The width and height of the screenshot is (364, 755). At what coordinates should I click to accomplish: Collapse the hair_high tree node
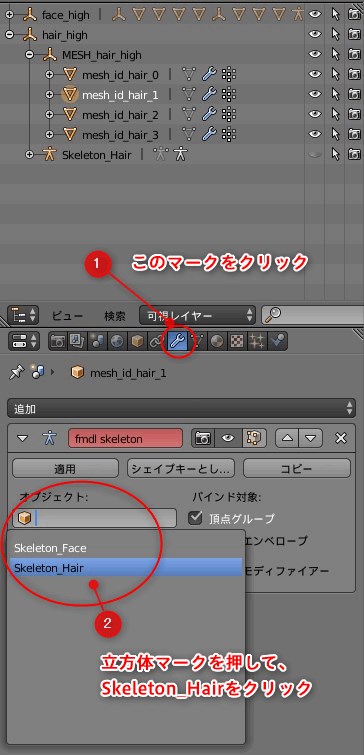9,35
